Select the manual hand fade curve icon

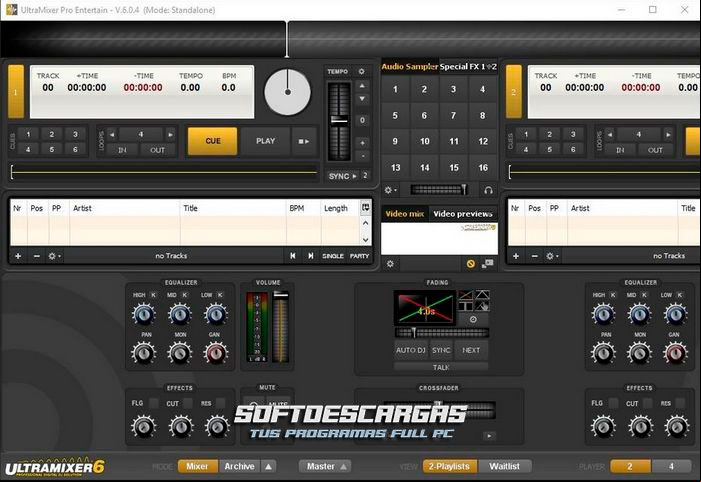click(482, 306)
